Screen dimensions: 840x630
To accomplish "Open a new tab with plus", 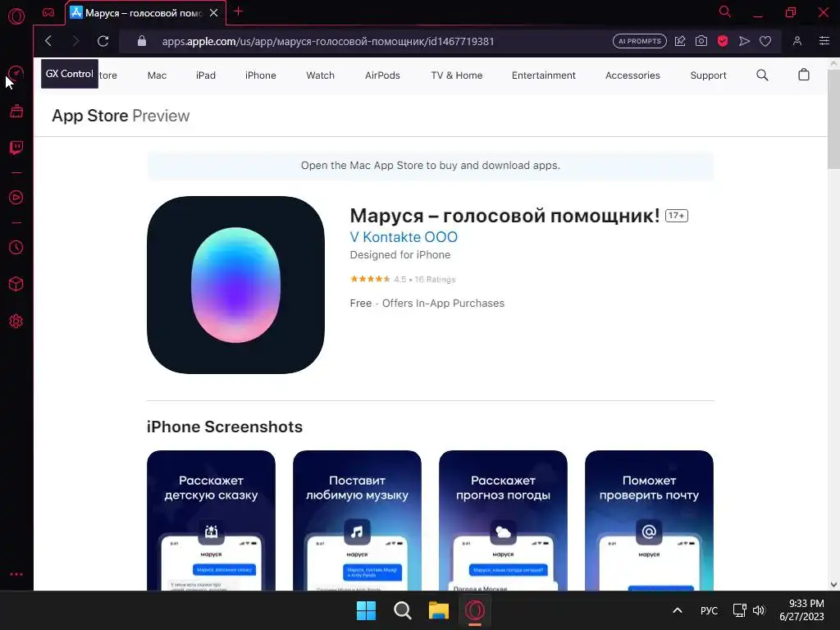I will point(239,11).
